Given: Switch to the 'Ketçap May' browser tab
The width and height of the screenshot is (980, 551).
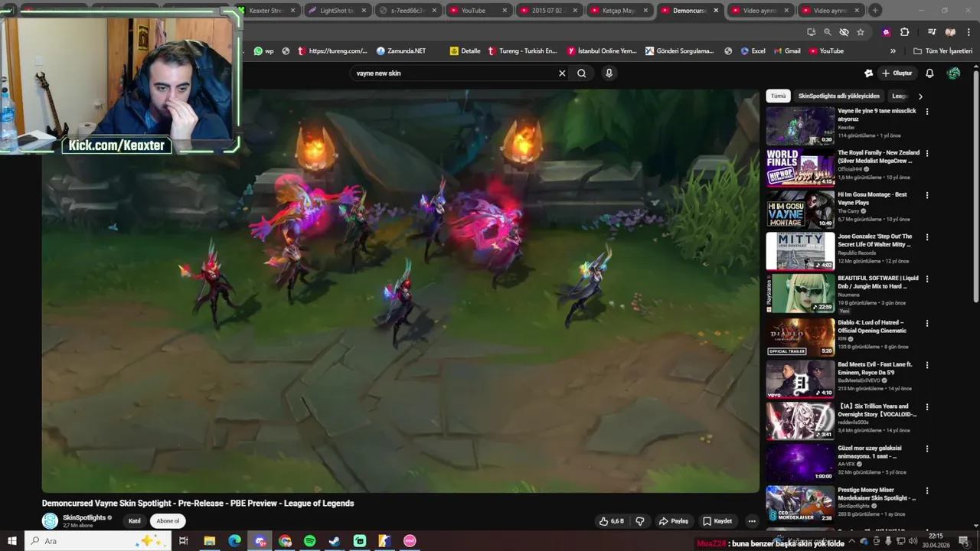Looking at the screenshot, I should coord(619,11).
